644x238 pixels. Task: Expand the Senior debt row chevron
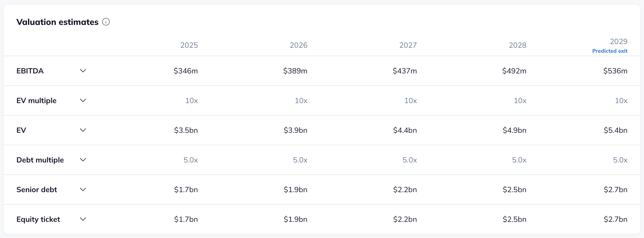tap(83, 189)
